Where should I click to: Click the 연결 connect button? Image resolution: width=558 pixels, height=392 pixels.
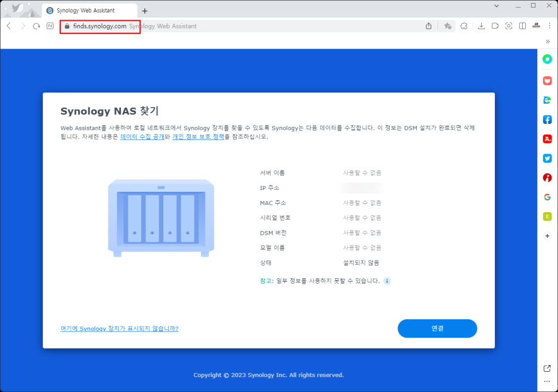[437, 328]
